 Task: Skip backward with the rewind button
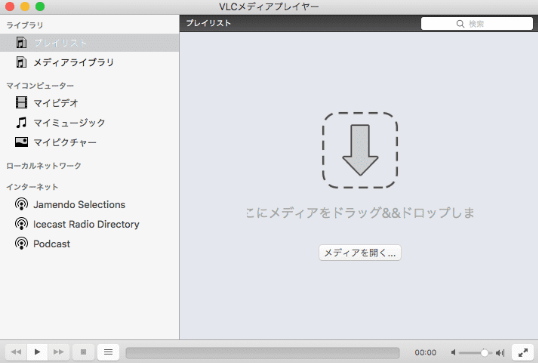tap(16, 352)
